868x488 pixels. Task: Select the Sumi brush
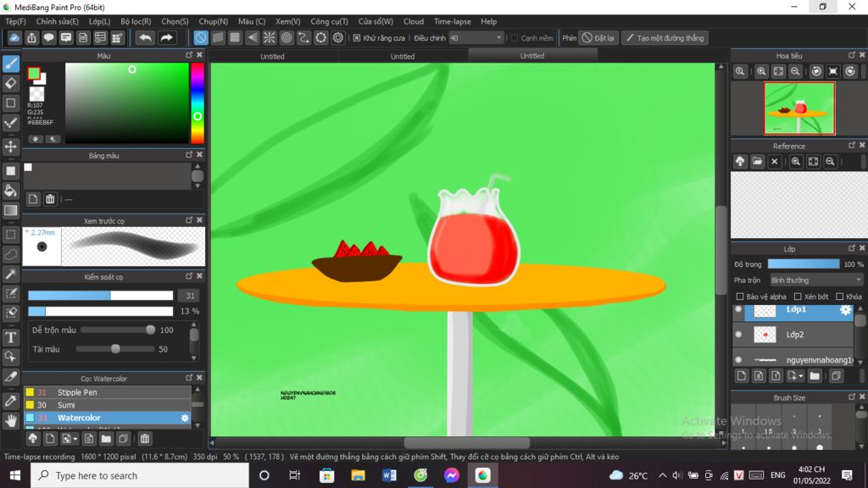pyautogui.click(x=108, y=405)
